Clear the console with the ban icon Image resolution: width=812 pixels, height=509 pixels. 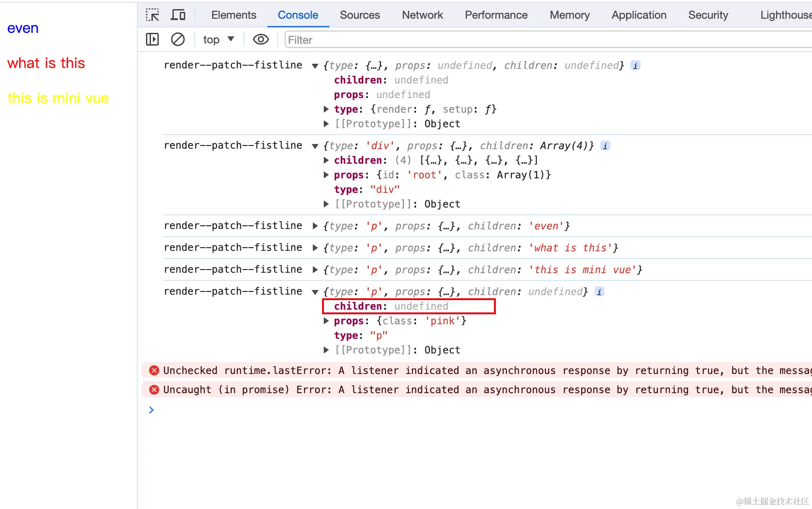[178, 40]
